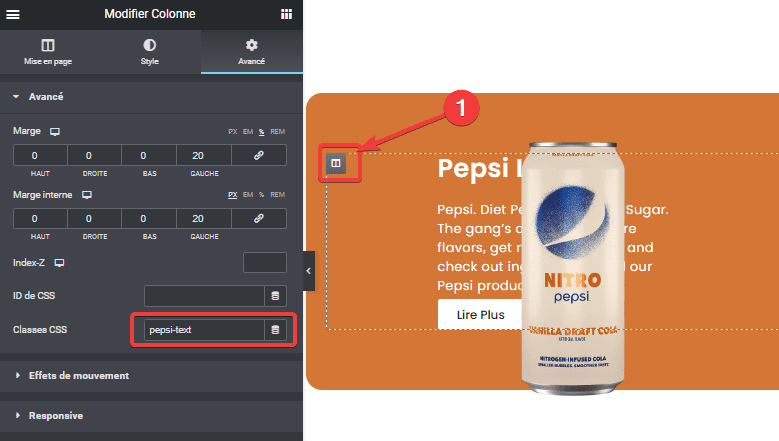
Task: Click the Marge DROITE field
Action: point(94,155)
